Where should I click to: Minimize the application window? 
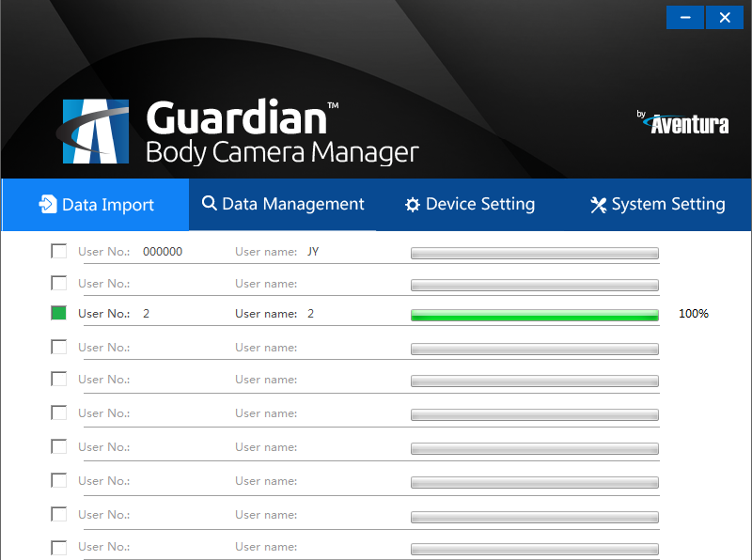[x=685, y=17]
